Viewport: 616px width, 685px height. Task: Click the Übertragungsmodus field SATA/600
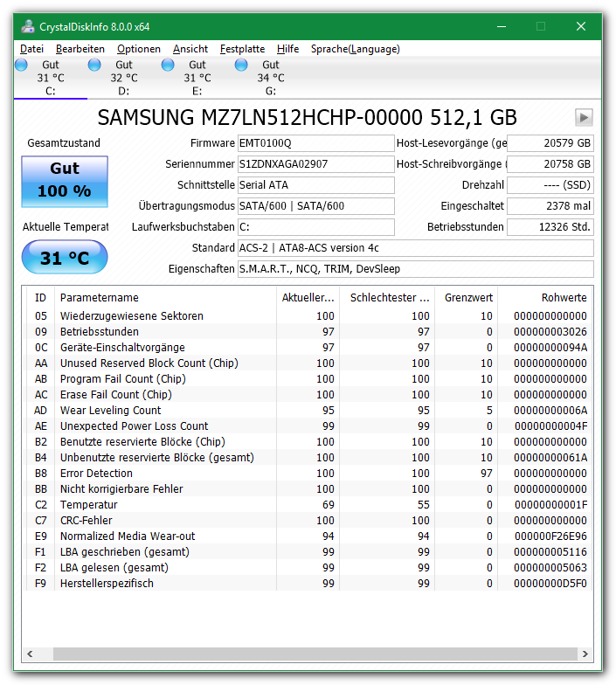point(316,206)
